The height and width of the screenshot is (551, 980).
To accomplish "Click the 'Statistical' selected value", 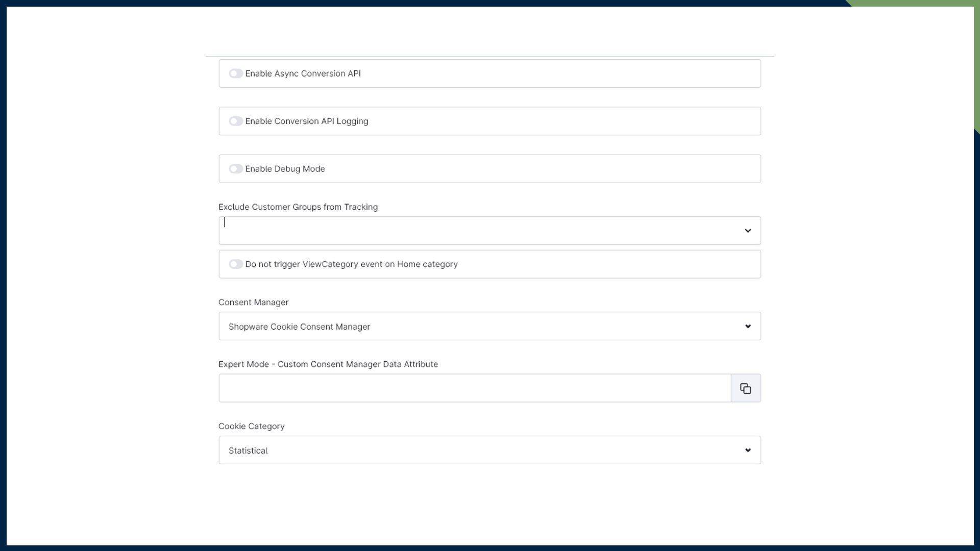I will click(248, 450).
